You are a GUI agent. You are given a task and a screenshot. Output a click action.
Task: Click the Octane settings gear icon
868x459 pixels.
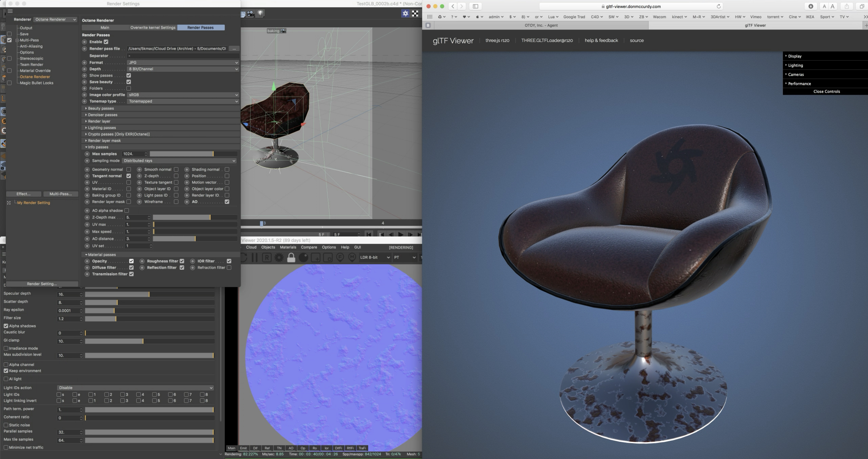279,258
